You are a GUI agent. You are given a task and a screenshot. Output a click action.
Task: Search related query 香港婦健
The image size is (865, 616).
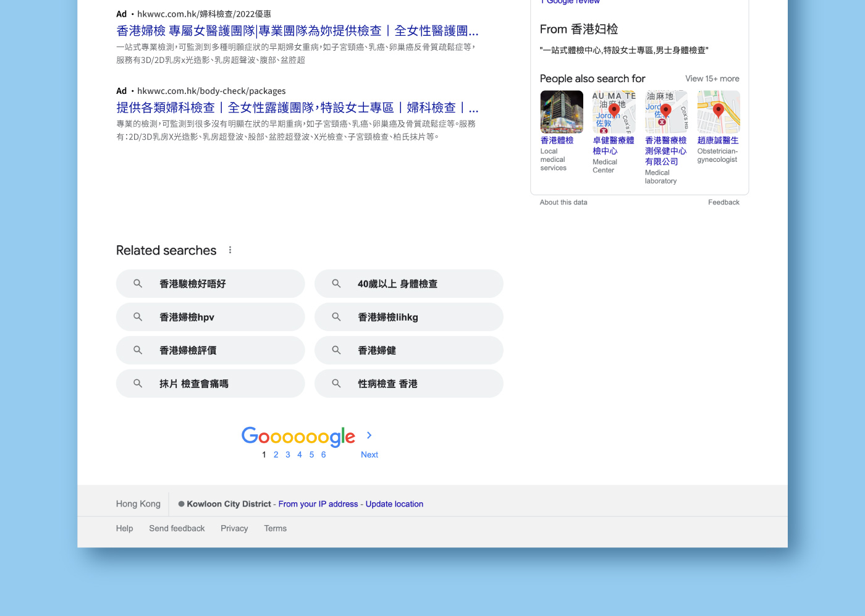coord(409,350)
